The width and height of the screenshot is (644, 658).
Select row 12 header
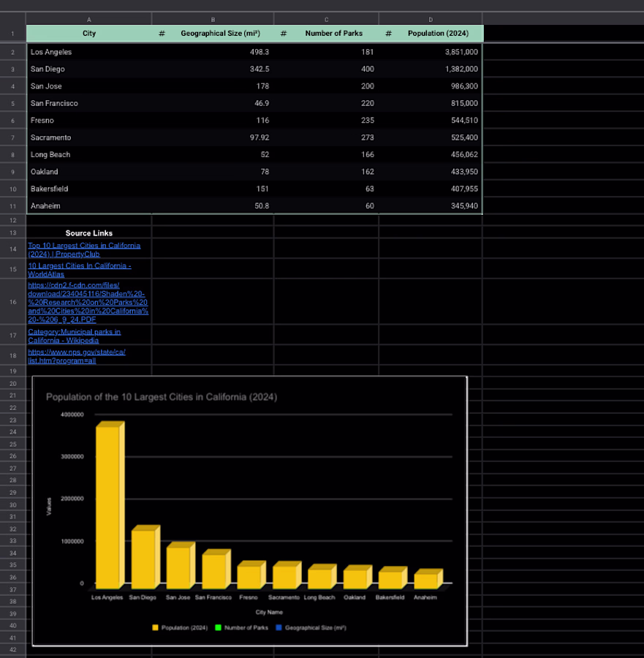coord(12,220)
